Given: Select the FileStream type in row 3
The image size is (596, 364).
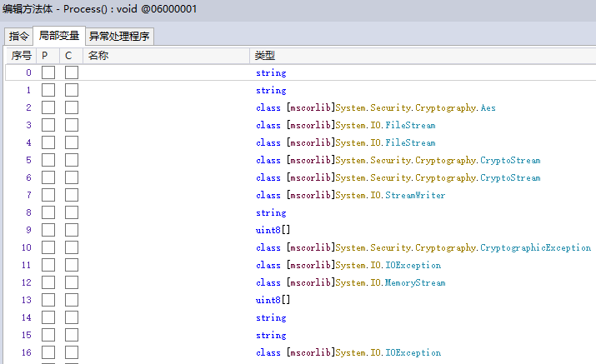Looking at the screenshot, I should point(346,126).
